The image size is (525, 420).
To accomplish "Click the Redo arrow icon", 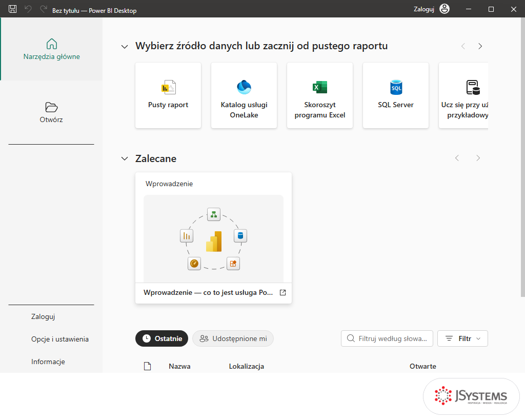I will [43, 9].
